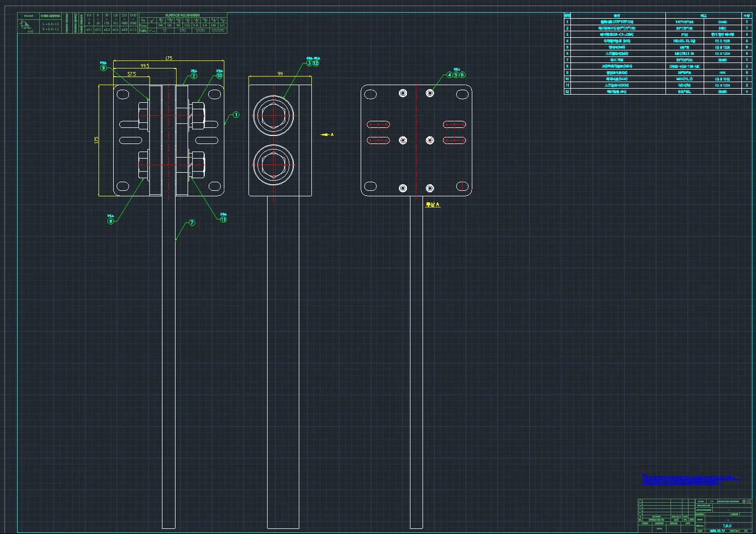The width and height of the screenshot is (756, 534).
Task: Select SURFACE ROUGHNESS header text
Action: pos(183,15)
